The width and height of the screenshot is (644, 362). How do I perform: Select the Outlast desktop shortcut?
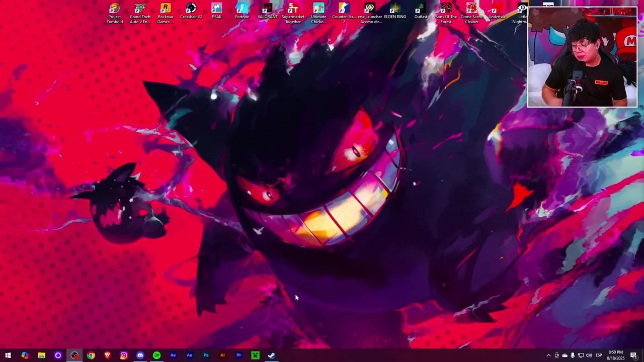coord(421,12)
